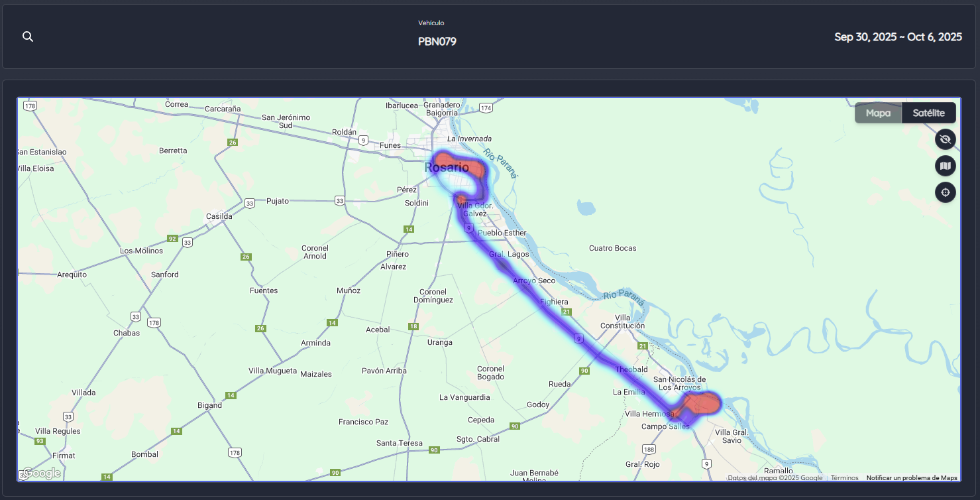Click the 'Rosario' city label
Screen dimensions: 980x500
[447, 168]
